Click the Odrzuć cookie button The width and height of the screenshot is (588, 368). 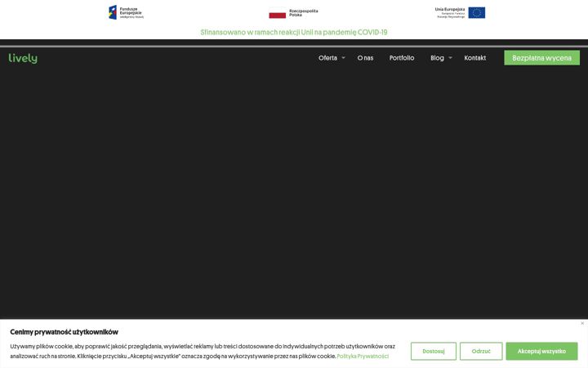(481, 351)
